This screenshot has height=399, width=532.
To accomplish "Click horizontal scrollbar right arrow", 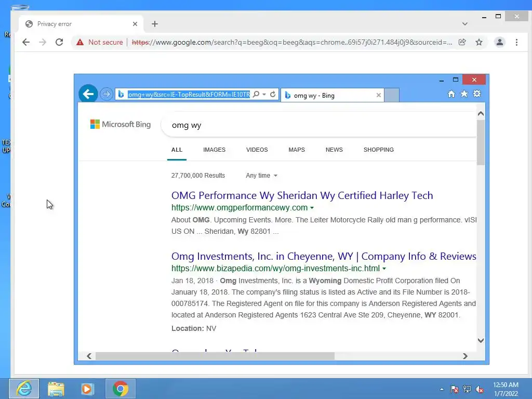I will [x=465, y=356].
